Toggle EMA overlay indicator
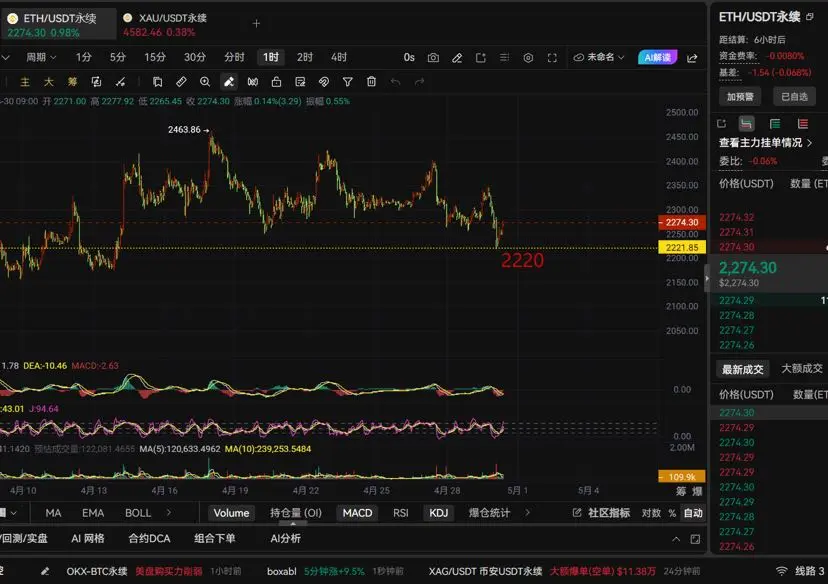Screen dimensions: 828x584 (93, 513)
